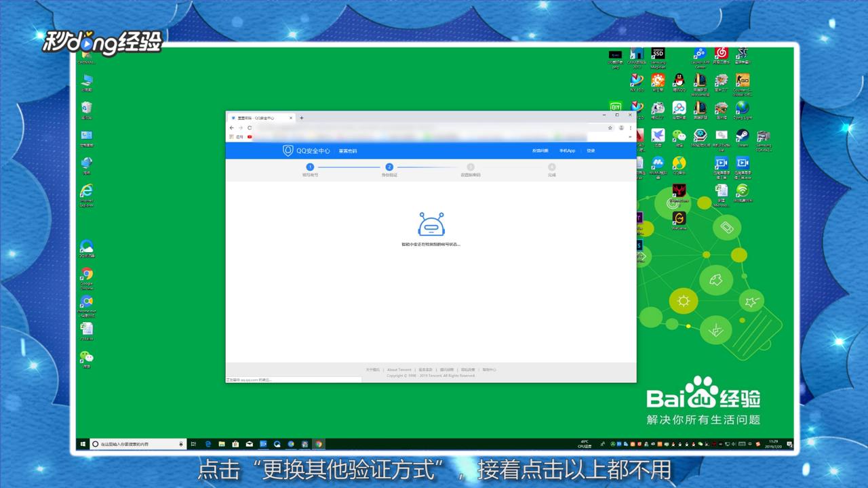Open Chrome's three-dot menu
This screenshot has height=488, width=868.
tap(631, 127)
